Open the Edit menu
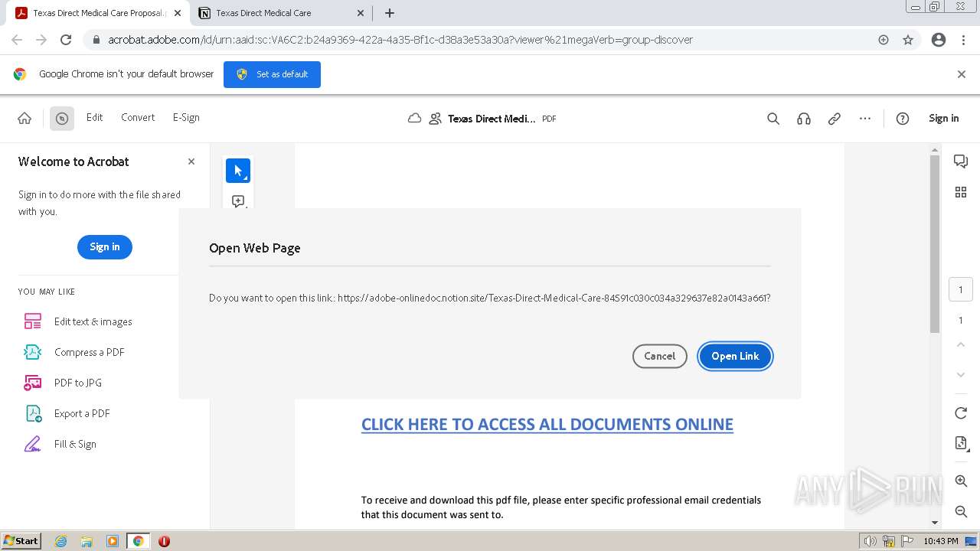The height and width of the screenshot is (551, 980). pos(94,118)
